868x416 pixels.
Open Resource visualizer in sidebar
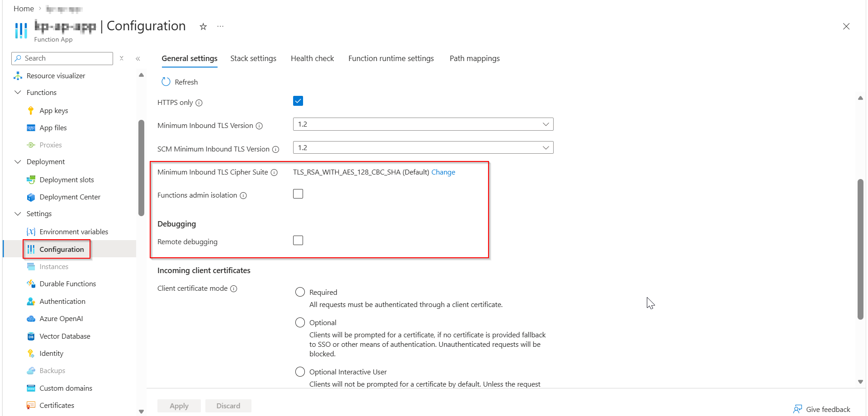point(56,76)
